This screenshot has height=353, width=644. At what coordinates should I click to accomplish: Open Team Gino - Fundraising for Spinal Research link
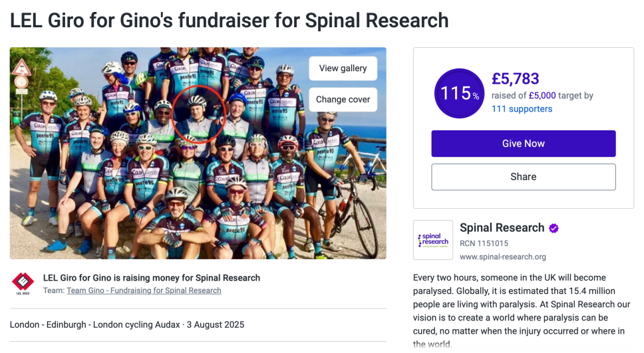(144, 291)
